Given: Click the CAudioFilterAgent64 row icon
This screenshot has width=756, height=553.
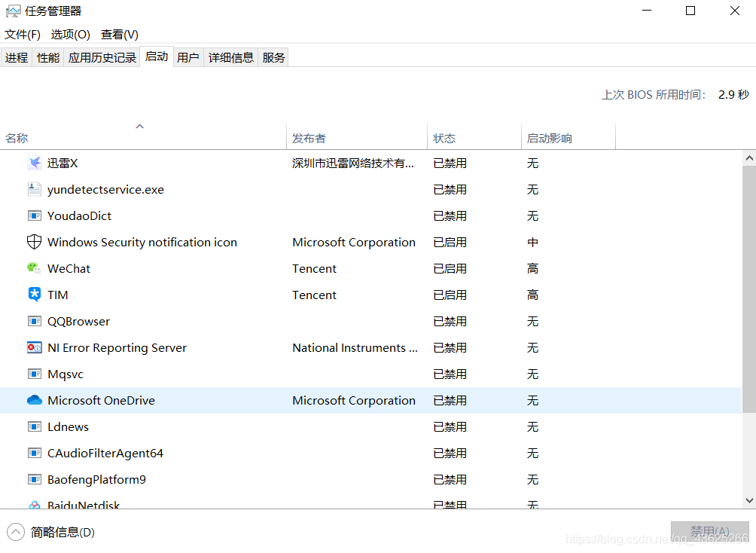Looking at the screenshot, I should [34, 453].
